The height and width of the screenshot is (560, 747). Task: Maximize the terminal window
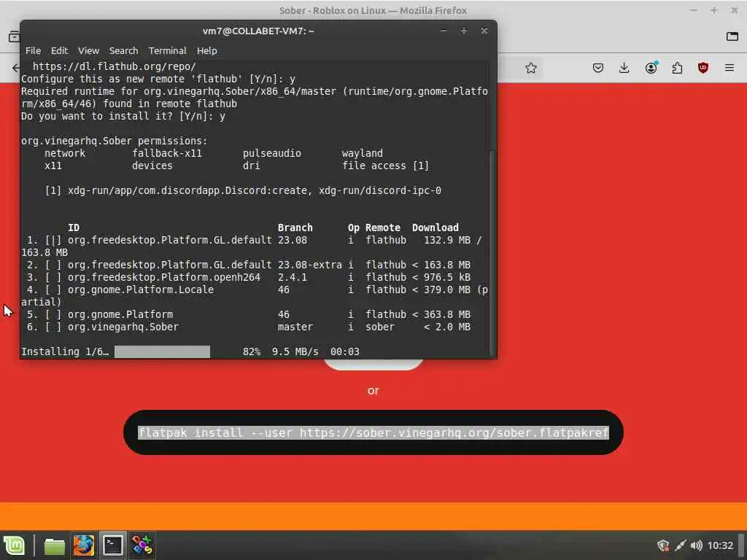point(463,31)
